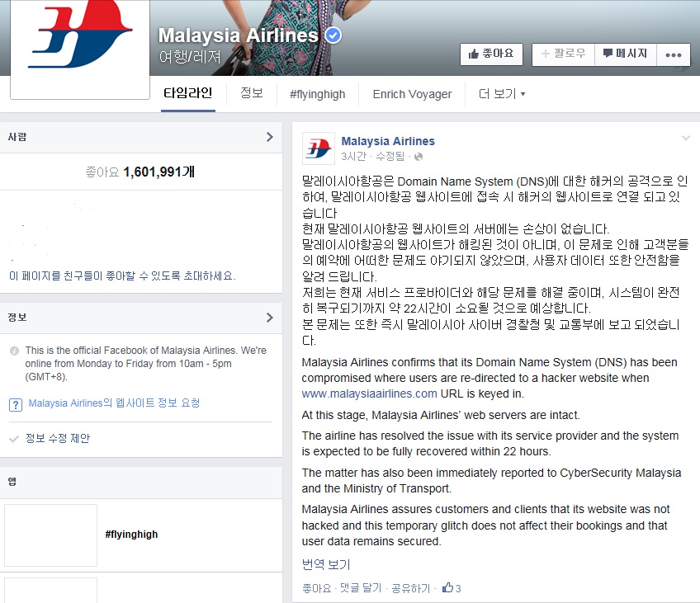Screen dimensions: 700x603
Task: Open the #flyinghigh tab
Action: coord(318,94)
